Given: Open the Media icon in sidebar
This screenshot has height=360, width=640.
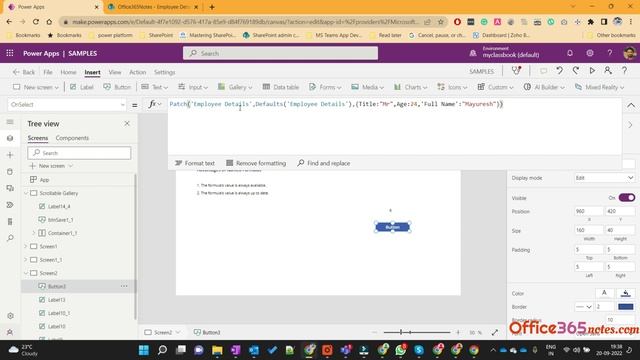Looking at the screenshot, I should pos(10,188).
